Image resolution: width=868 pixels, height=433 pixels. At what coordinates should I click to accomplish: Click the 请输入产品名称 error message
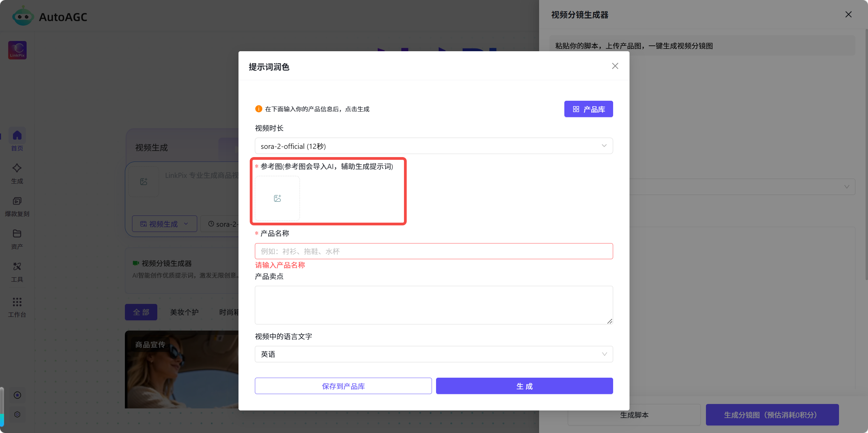tap(280, 265)
